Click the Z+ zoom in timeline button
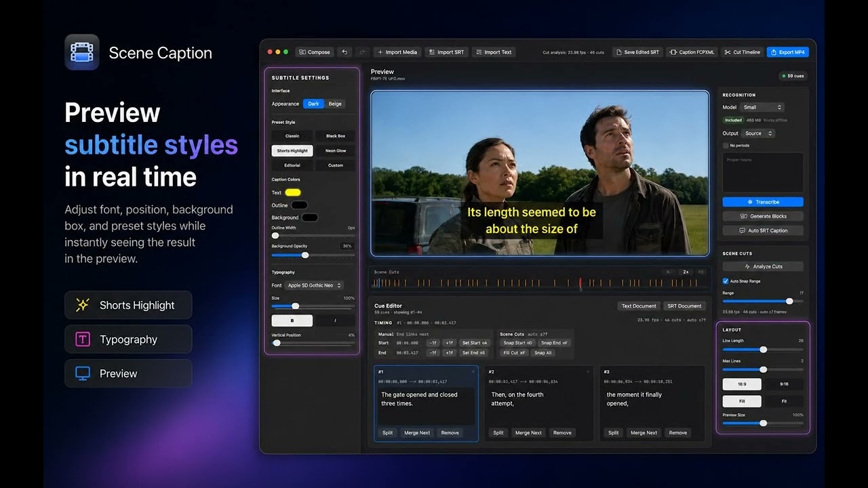868x488 pixels. point(686,272)
